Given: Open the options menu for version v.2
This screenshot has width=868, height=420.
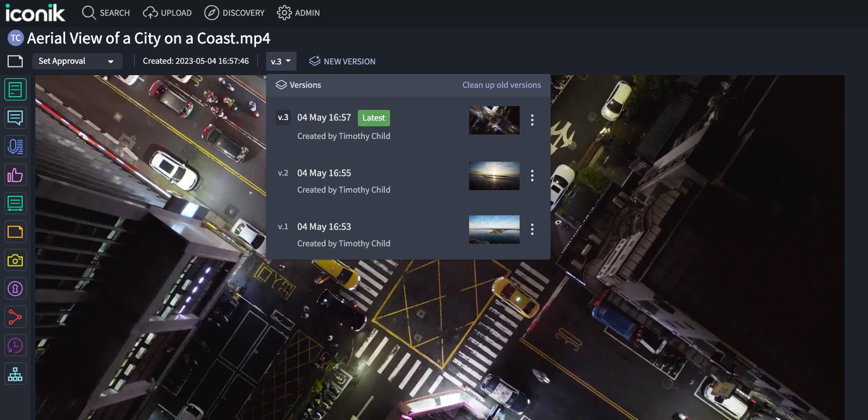Looking at the screenshot, I should (532, 175).
